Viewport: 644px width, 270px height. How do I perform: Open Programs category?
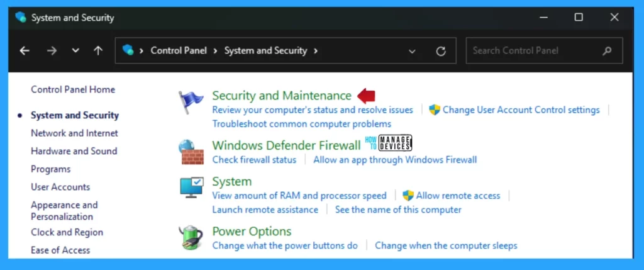(x=50, y=169)
